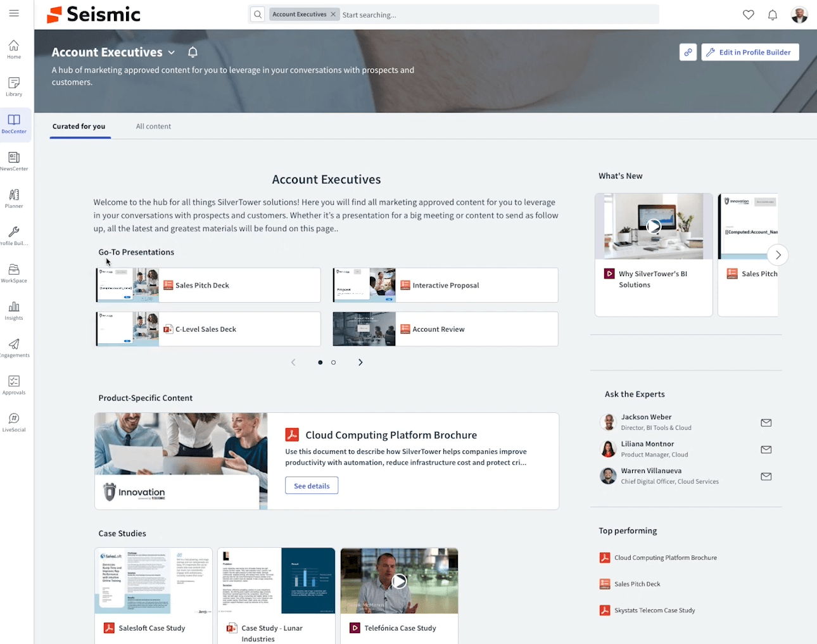Switch to the All content tab
817x644 pixels.
pos(153,127)
